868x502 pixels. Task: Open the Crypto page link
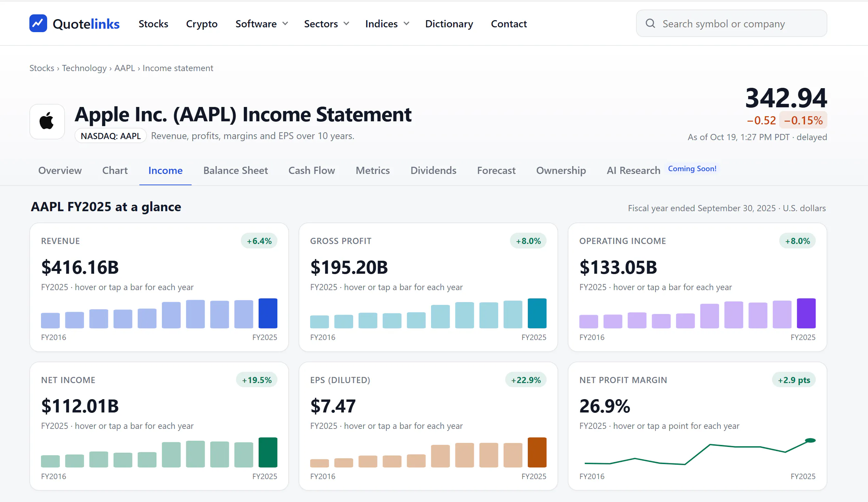click(x=202, y=24)
